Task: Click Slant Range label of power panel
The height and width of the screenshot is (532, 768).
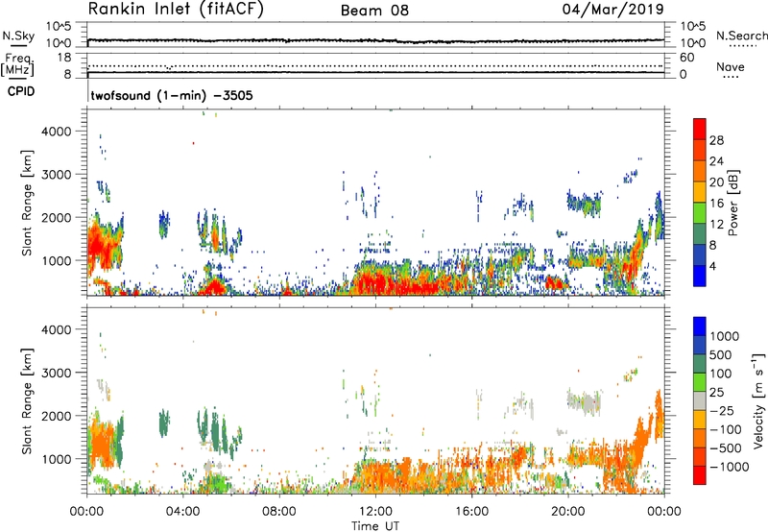Action: 27,203
